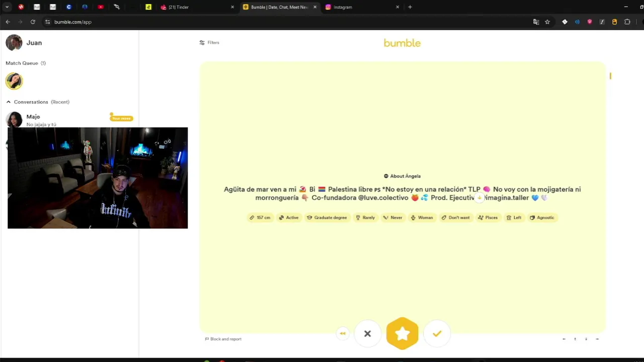
Task: Click the Active badge
Action: (289, 218)
